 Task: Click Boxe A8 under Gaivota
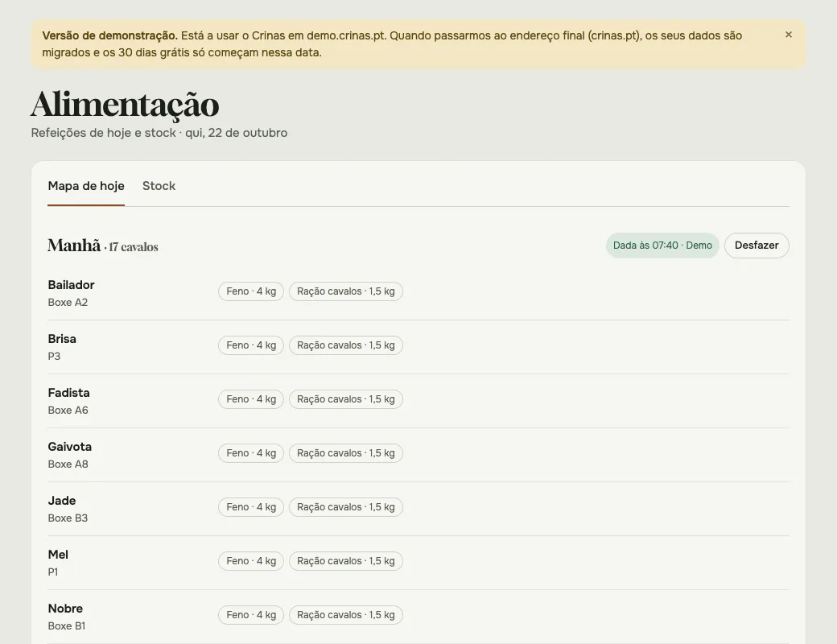(68, 464)
